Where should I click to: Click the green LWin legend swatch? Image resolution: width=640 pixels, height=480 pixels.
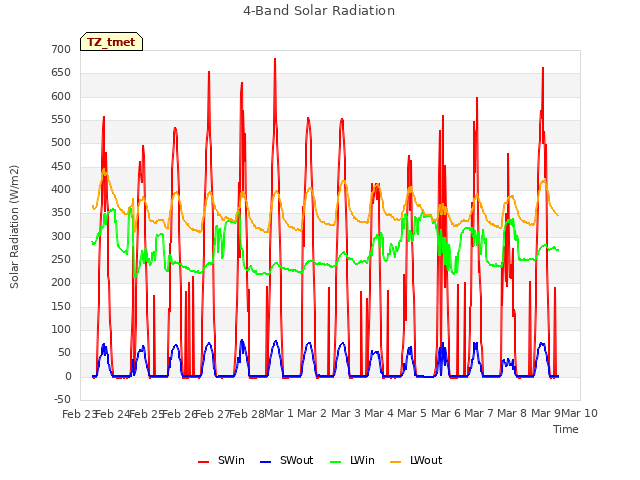335,462
